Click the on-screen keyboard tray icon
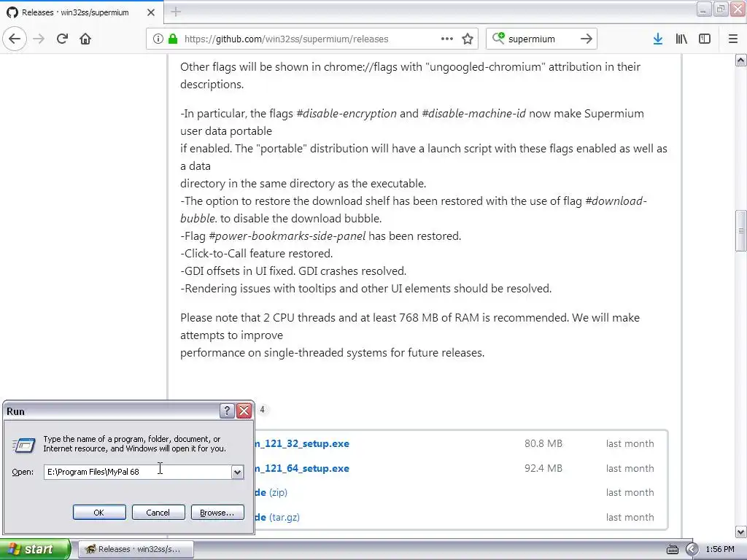Viewport: 747px width, 560px height. pyautogui.click(x=672, y=550)
